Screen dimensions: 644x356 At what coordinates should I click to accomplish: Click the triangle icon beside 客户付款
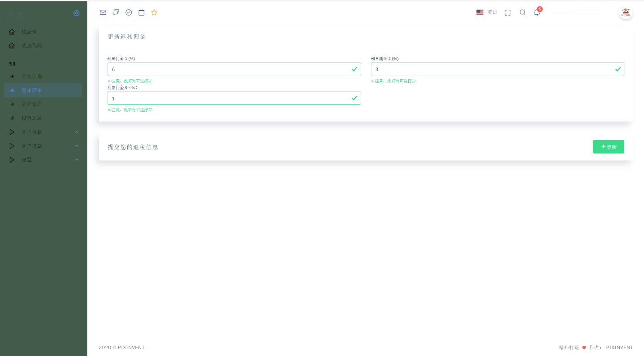pos(12,132)
